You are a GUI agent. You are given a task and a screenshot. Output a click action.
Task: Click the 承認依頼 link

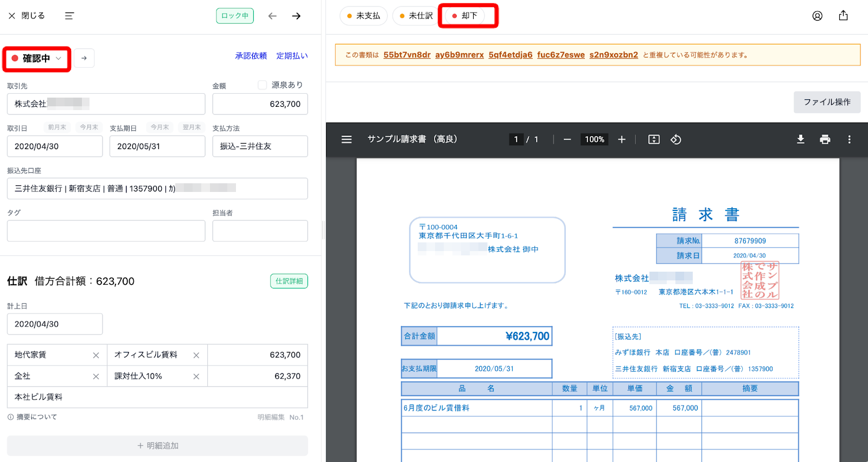click(x=251, y=56)
